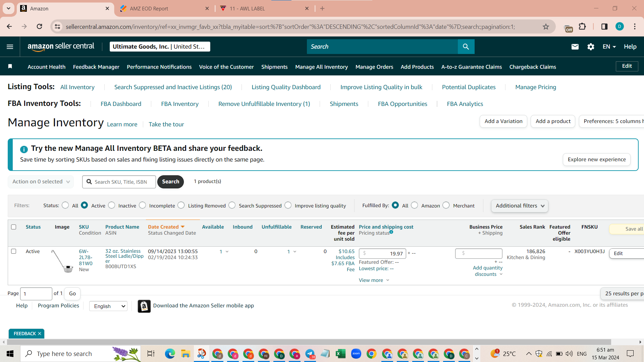Open Excel from the taskbar

[341, 354]
